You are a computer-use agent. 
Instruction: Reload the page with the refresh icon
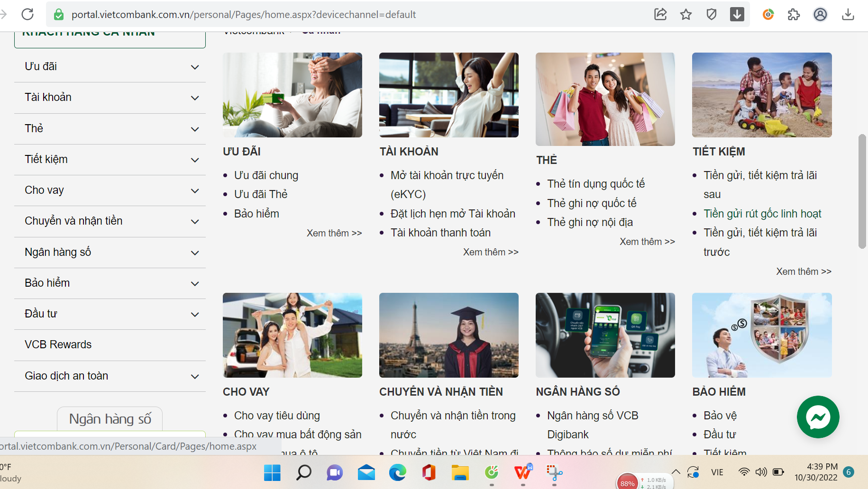click(x=27, y=14)
